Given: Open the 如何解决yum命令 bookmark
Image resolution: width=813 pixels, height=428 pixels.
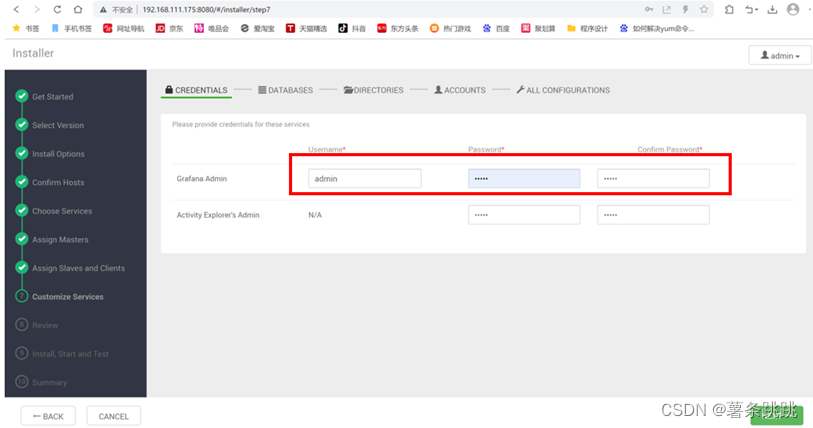Looking at the screenshot, I should 656,29.
